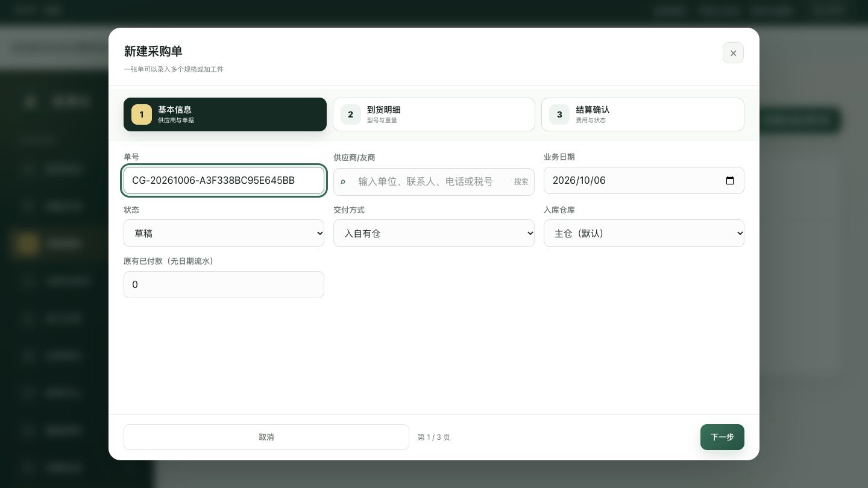
Task: Open the 基本信息 step tab
Action: coord(225,114)
